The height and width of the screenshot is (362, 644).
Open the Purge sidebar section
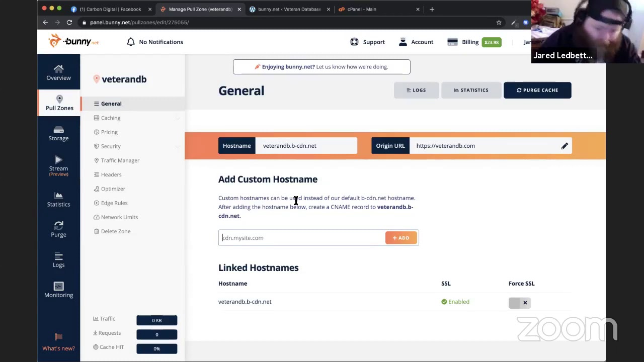click(58, 229)
